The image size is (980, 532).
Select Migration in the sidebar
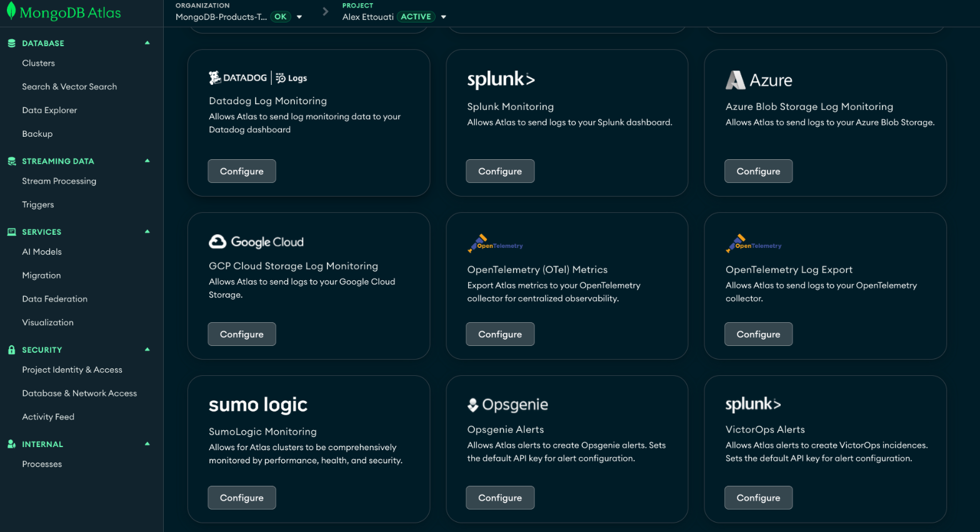pyautogui.click(x=41, y=275)
